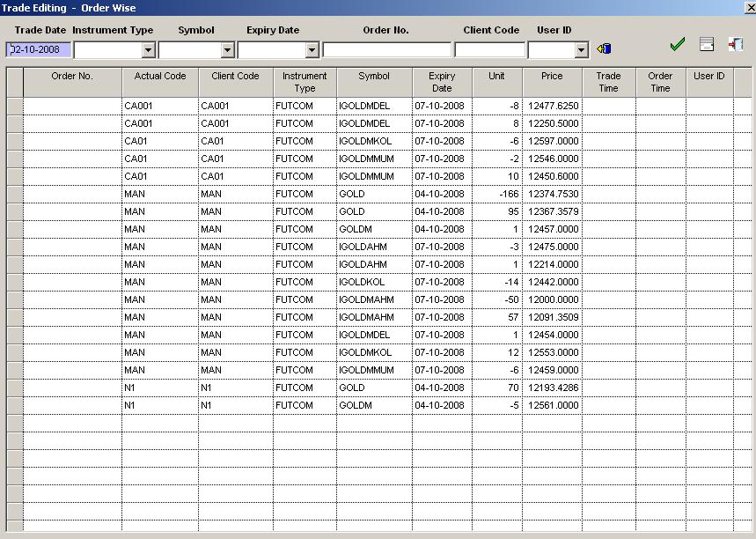
Task: Open the User ID dropdown
Action: tap(582, 48)
